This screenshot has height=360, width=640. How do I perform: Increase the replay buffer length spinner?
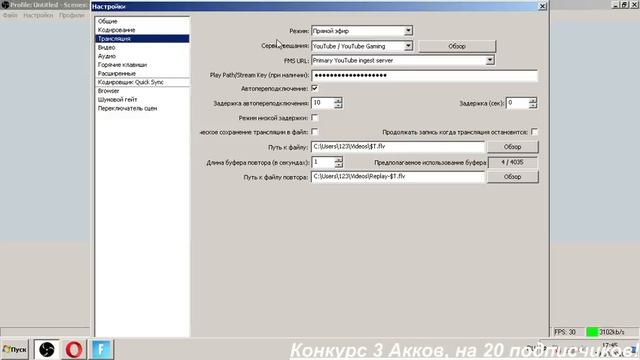click(x=338, y=160)
